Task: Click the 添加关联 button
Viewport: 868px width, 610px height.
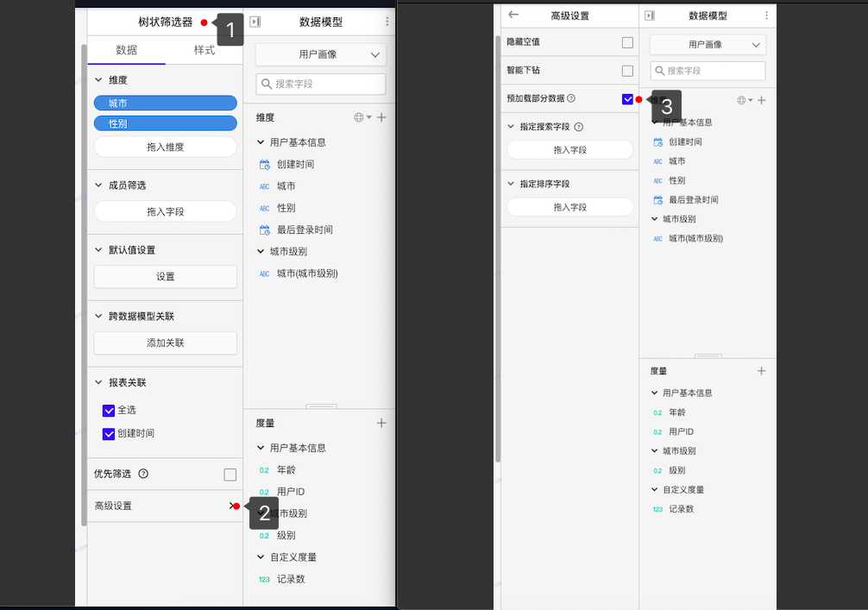Action: [x=165, y=343]
